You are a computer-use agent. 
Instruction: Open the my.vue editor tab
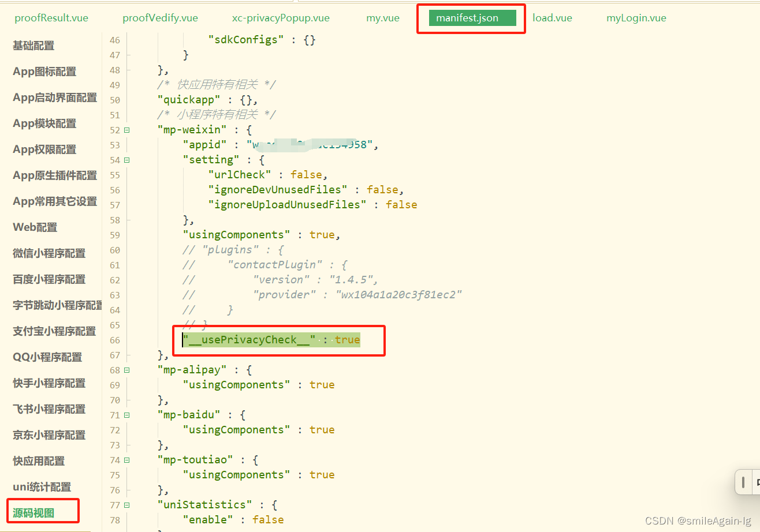383,18
